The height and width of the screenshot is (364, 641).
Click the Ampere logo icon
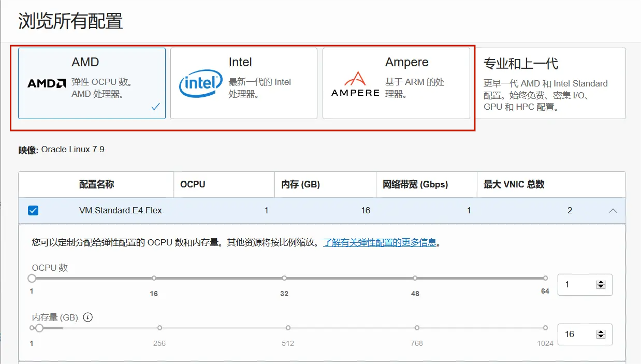point(355,84)
